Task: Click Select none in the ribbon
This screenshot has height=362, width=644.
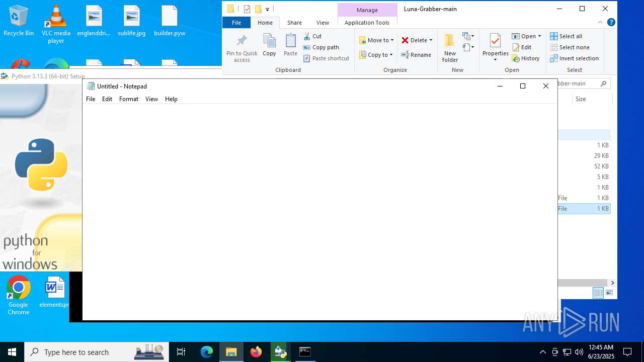Action: coord(570,47)
